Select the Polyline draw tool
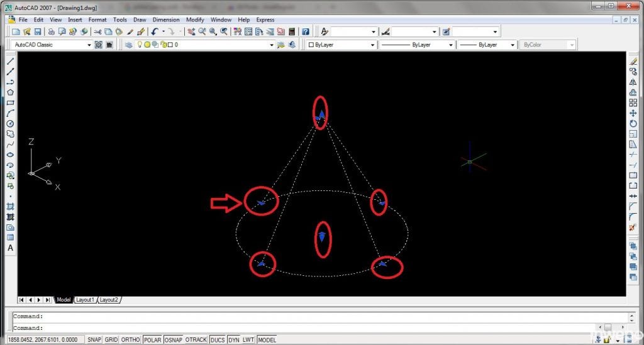This screenshot has height=345, width=644. click(x=10, y=82)
